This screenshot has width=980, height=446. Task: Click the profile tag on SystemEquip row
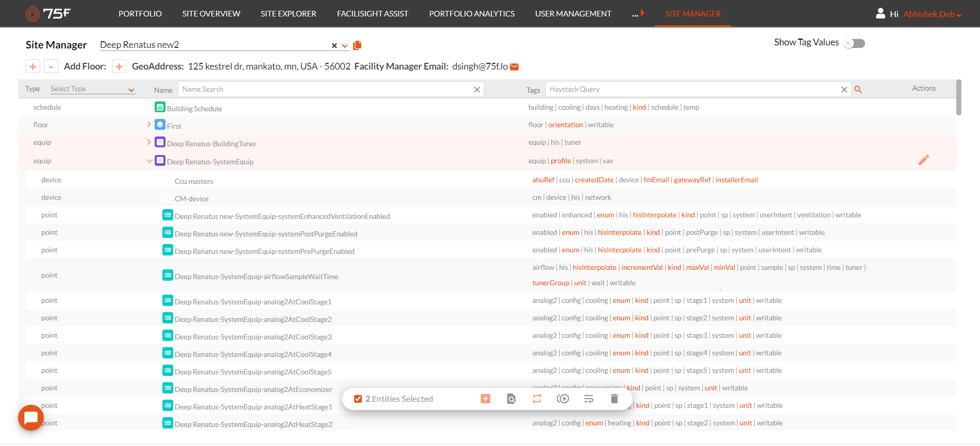560,161
